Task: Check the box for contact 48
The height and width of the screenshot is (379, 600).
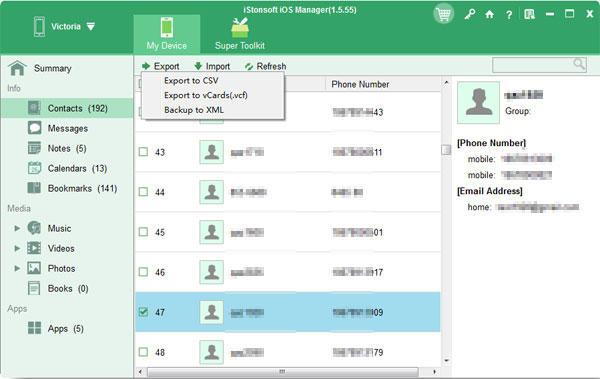Action: click(143, 352)
